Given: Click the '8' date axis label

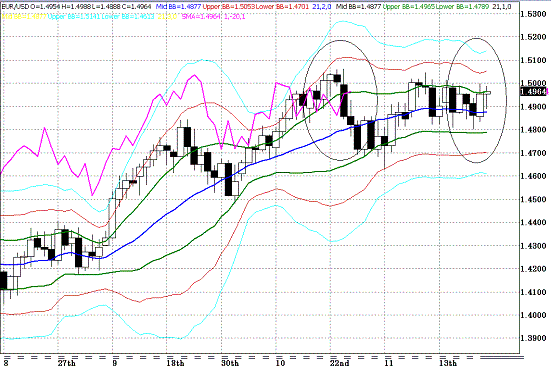Looking at the screenshot, I should [x=6, y=363].
